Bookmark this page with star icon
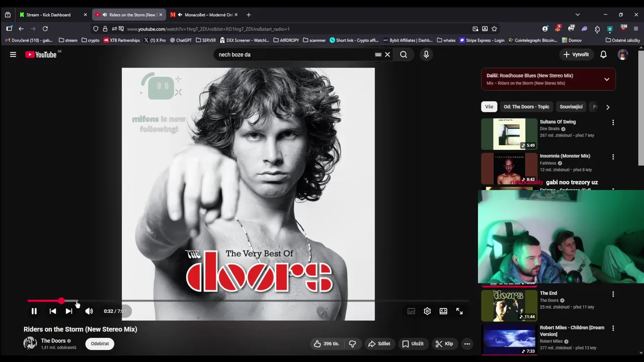Screen dimensions: 644x362 pyautogui.click(x=495, y=29)
